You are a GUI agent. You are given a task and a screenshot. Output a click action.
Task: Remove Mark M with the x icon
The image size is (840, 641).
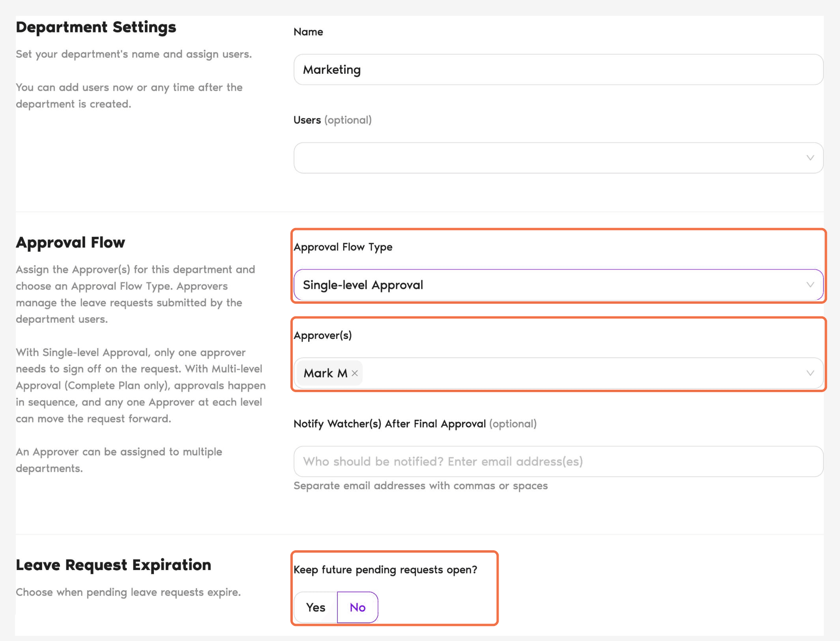click(355, 373)
